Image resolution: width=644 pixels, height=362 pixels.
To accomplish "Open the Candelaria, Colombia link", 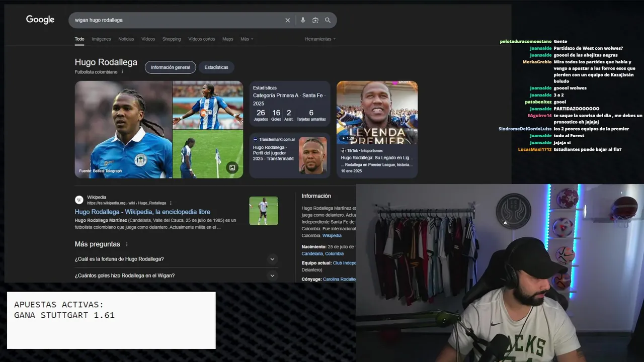I will coord(323,254).
